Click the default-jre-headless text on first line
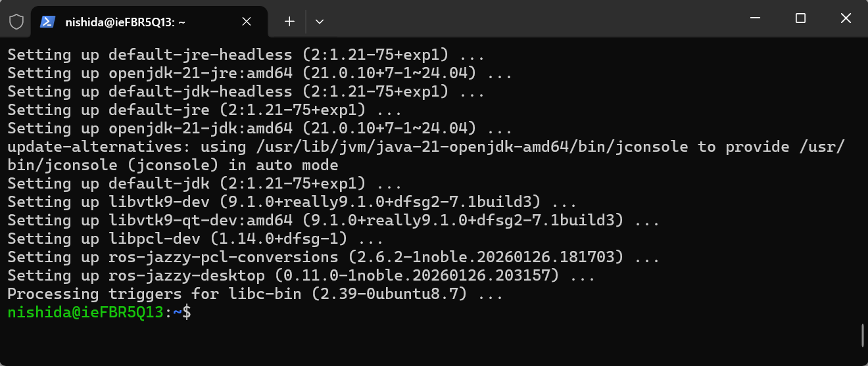The width and height of the screenshot is (868, 366). (200, 55)
